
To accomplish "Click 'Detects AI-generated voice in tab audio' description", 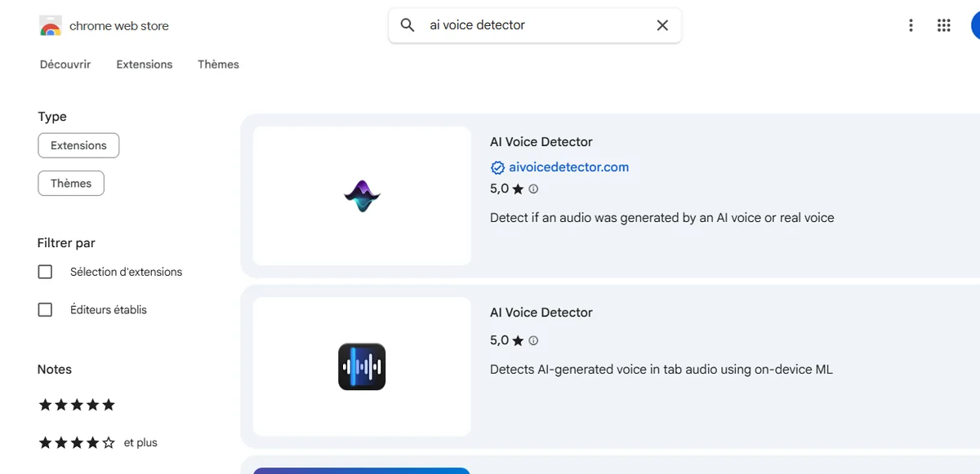I will click(661, 370).
